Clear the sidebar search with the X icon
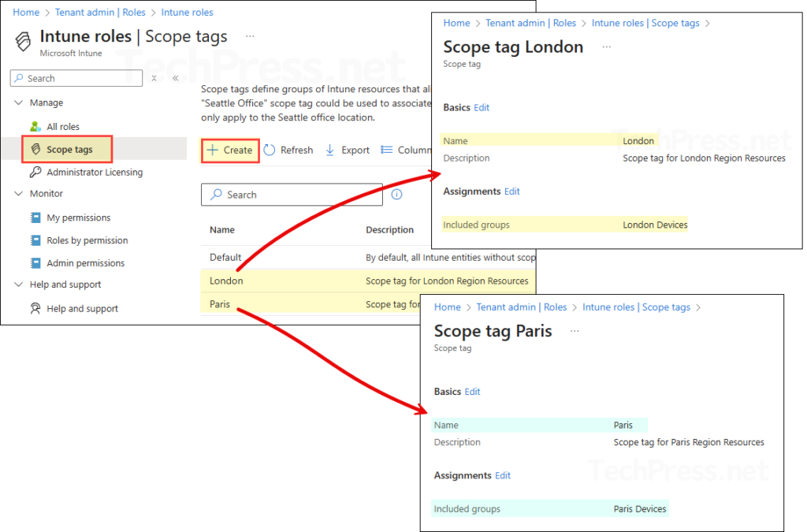This screenshot has height=532, width=807. (154, 78)
